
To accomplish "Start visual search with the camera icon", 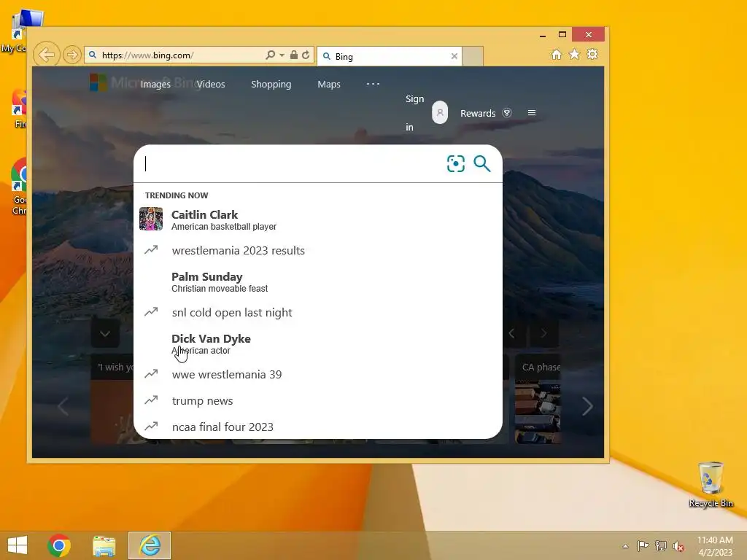I will [x=455, y=164].
